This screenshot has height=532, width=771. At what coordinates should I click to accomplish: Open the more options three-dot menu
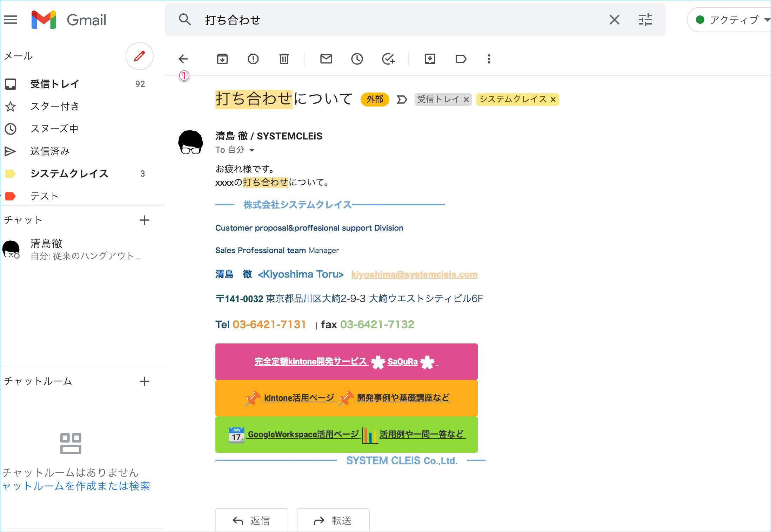pyautogui.click(x=489, y=59)
